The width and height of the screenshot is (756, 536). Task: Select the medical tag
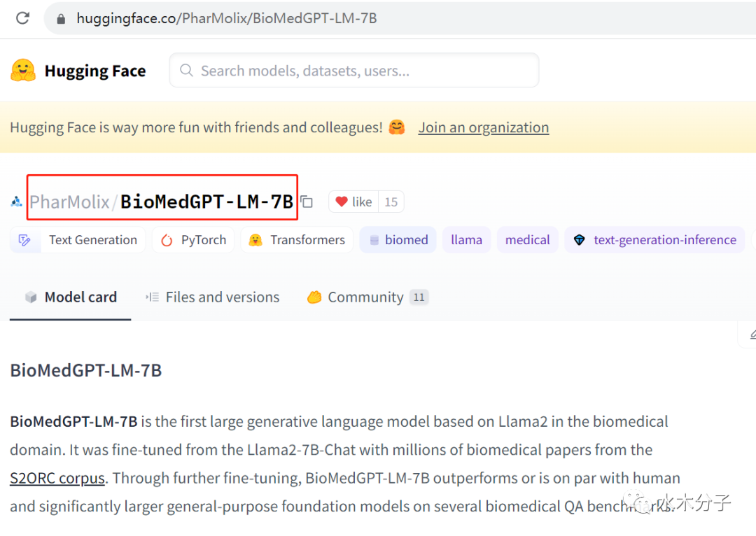[x=528, y=240]
